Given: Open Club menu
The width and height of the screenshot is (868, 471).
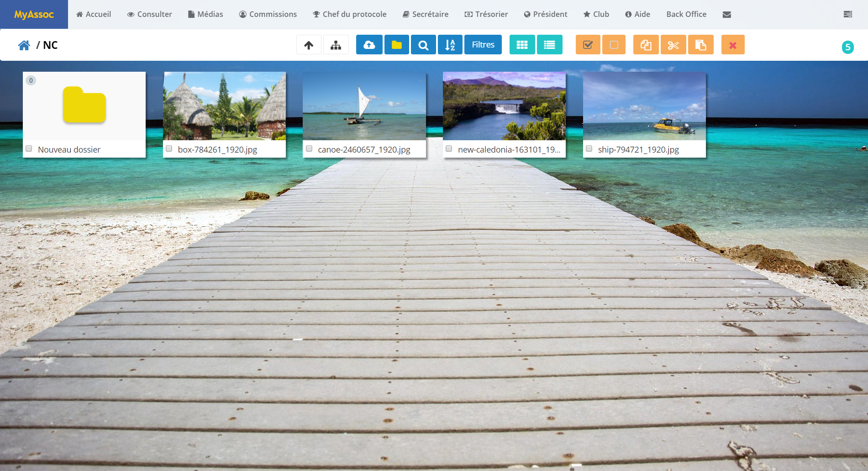Looking at the screenshot, I should 596,14.
